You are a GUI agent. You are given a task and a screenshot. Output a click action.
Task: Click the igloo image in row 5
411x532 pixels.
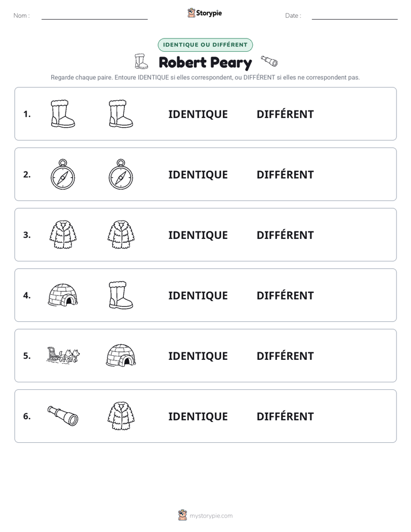click(x=121, y=356)
